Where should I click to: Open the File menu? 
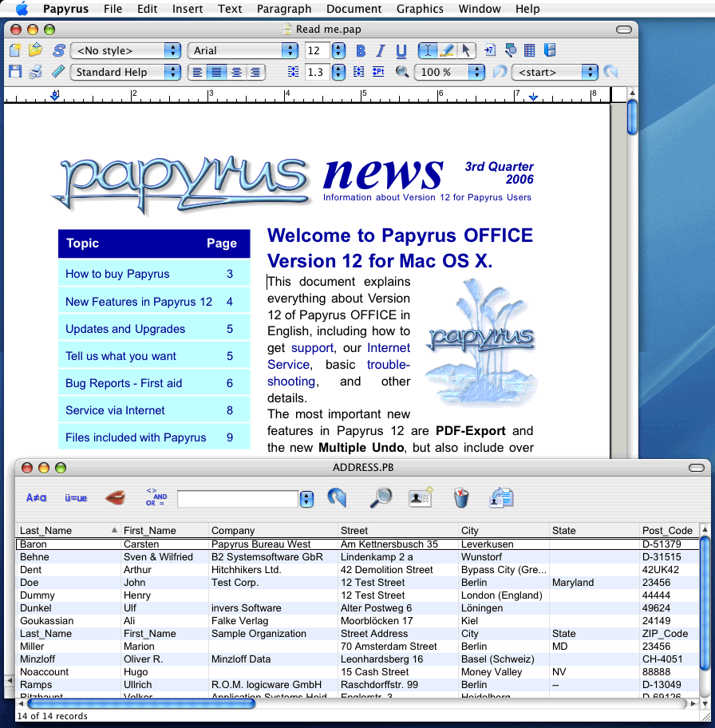point(113,9)
